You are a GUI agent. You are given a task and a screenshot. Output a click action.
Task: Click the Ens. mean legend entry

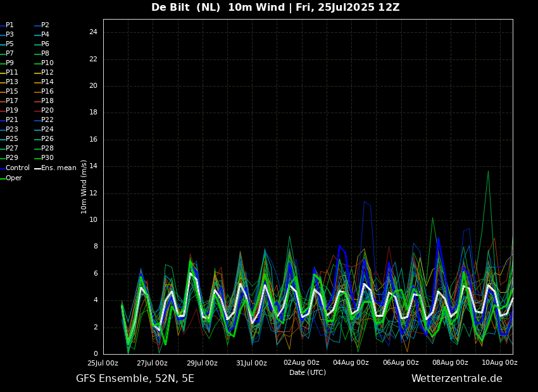point(58,168)
